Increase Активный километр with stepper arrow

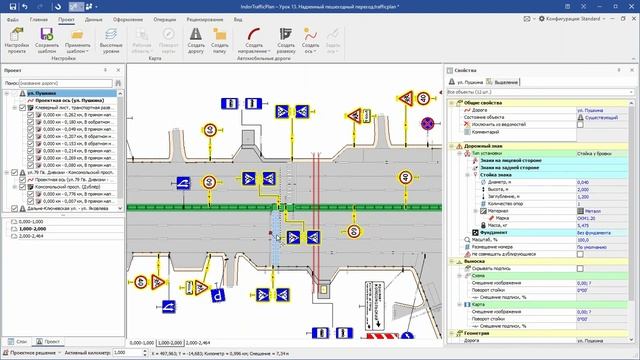click(144, 350)
